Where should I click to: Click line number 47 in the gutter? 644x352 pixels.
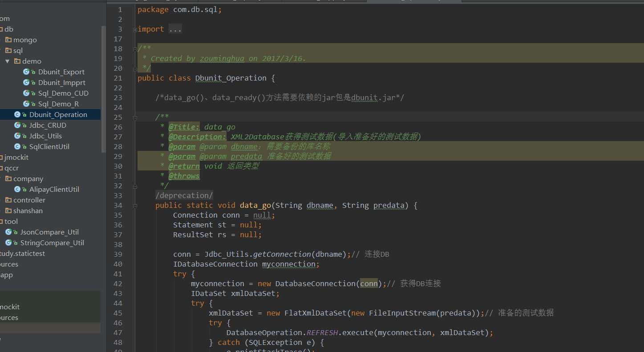pyautogui.click(x=118, y=332)
